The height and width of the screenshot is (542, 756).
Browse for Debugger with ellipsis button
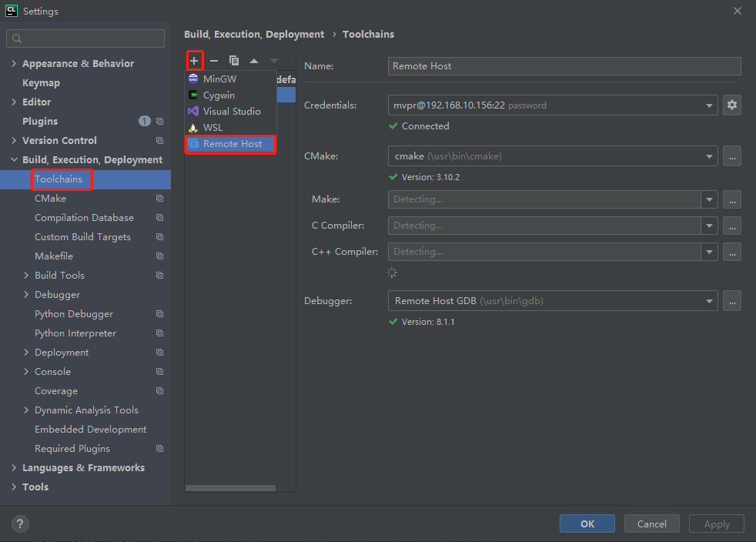[732, 301]
